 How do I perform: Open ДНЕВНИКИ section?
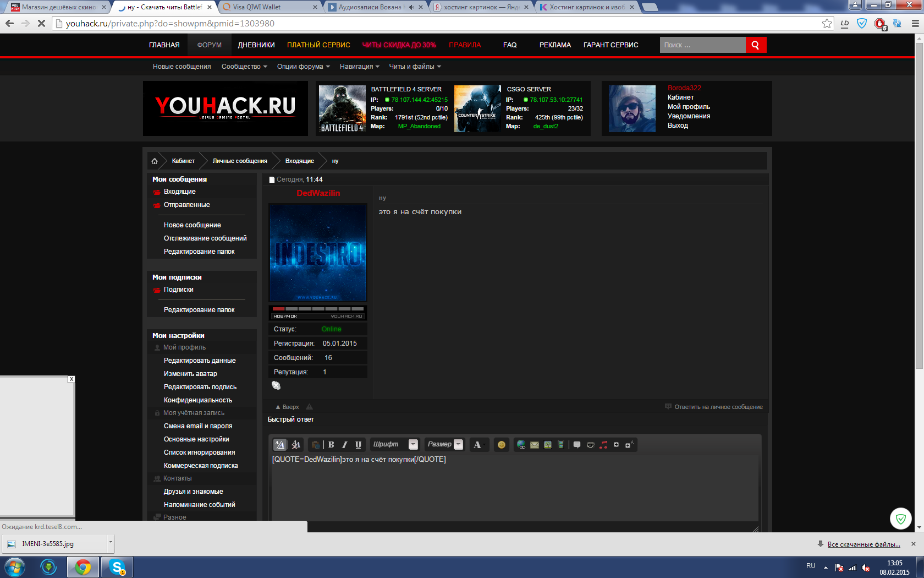pos(256,45)
